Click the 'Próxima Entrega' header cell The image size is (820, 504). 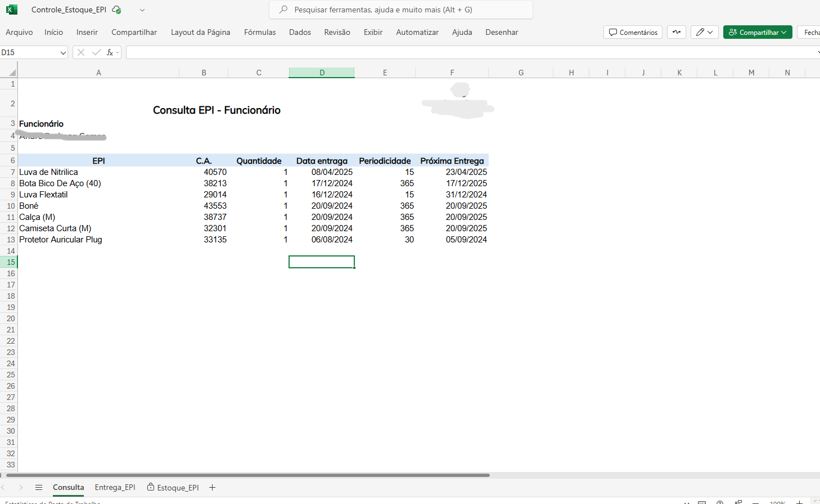pyautogui.click(x=452, y=161)
